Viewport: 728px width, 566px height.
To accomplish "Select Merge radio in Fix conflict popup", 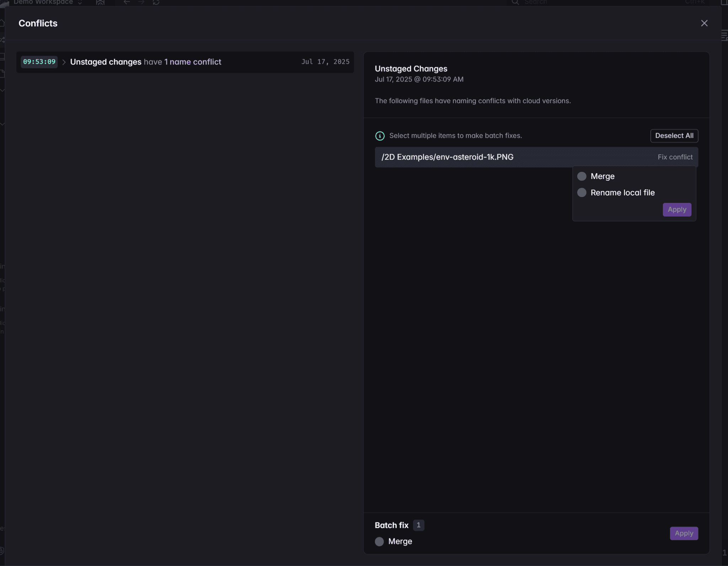I will click(582, 176).
